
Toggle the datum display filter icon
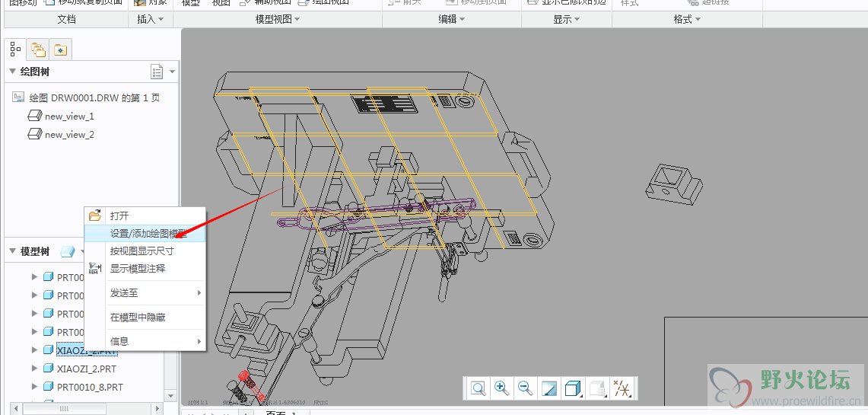(622, 389)
